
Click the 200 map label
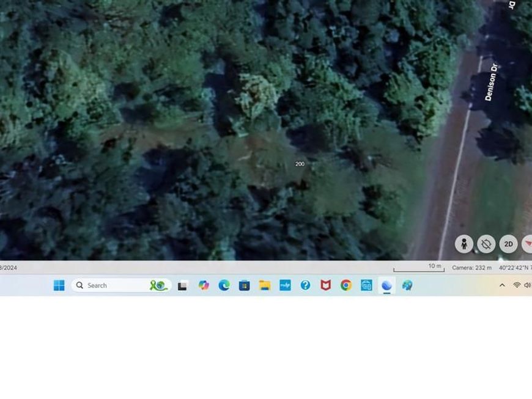coord(300,164)
